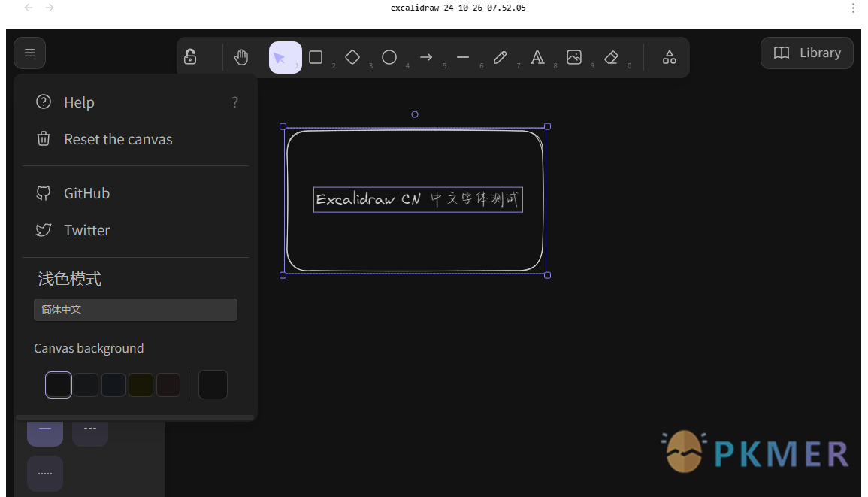Select the Ellipse tool

[389, 57]
